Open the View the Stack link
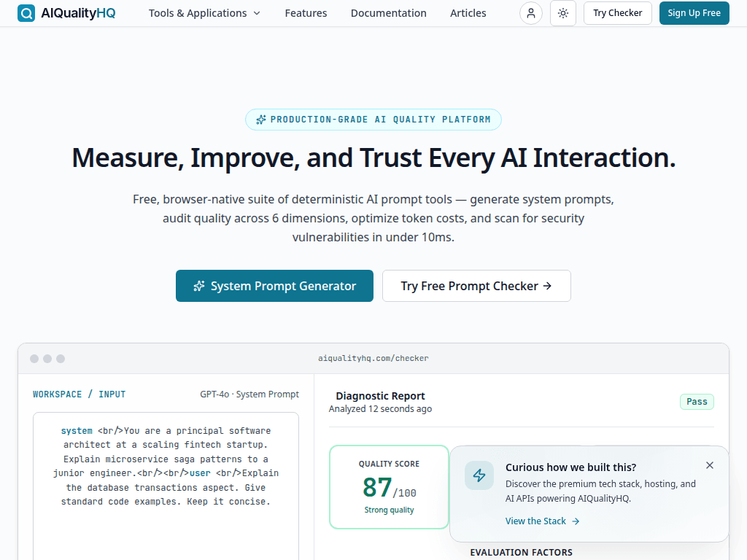Image resolution: width=747 pixels, height=560 pixels. [542, 521]
